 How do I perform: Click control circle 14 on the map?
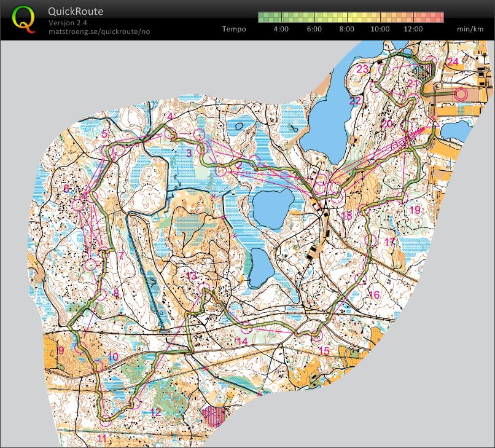[246, 328]
